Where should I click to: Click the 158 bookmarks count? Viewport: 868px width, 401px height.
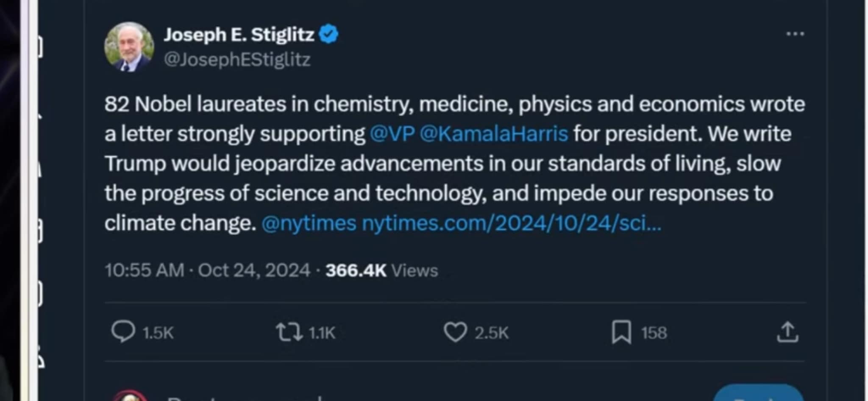tap(654, 333)
